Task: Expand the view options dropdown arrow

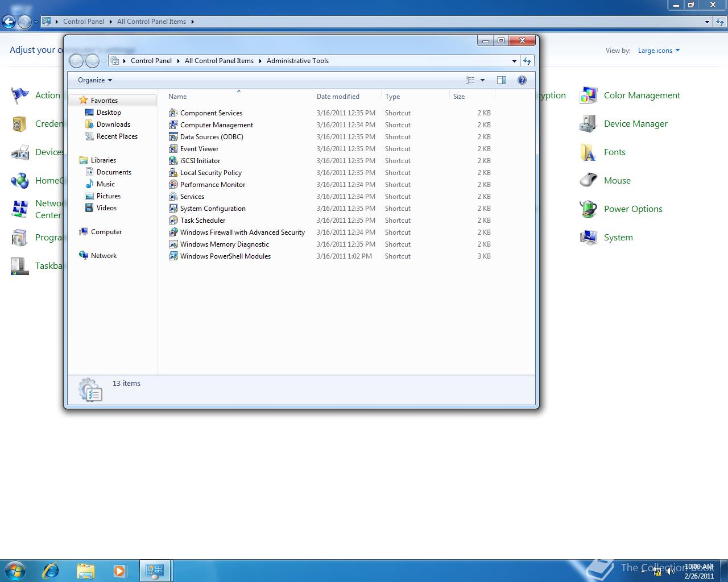Action: pos(483,80)
